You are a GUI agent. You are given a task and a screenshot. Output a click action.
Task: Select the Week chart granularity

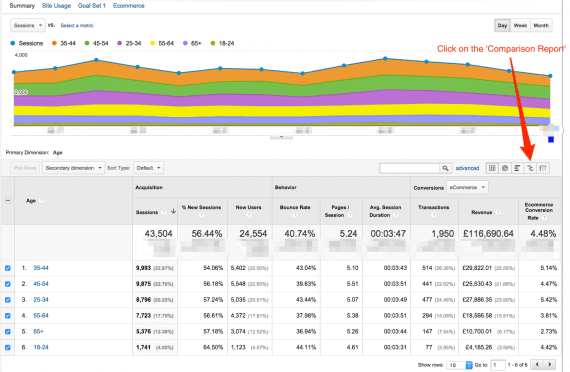click(520, 25)
